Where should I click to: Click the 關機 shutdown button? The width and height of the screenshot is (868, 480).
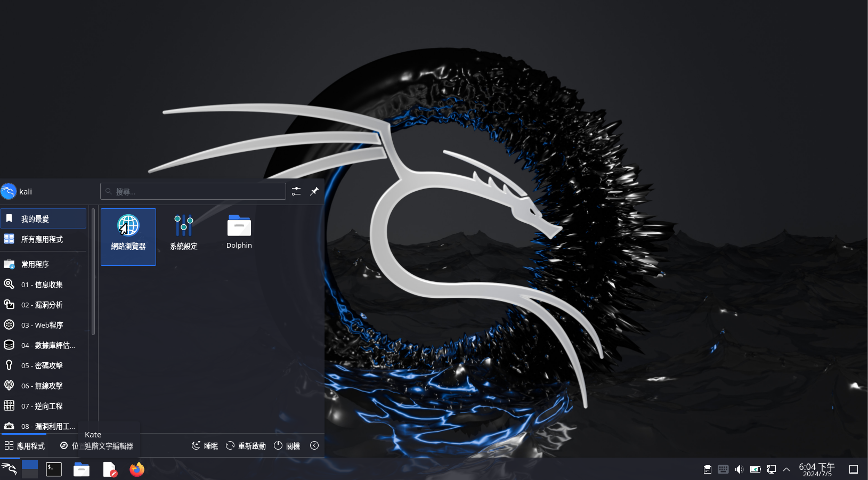point(287,446)
